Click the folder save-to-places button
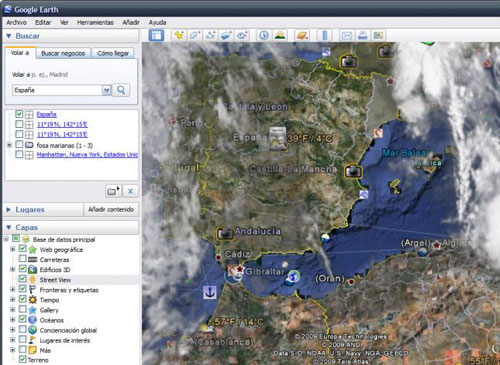500x365 pixels. (x=113, y=191)
